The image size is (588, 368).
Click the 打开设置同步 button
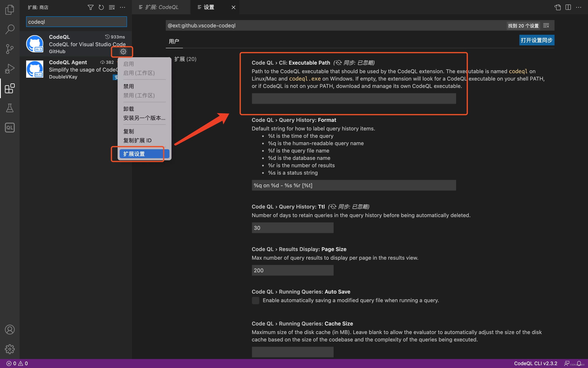click(537, 40)
